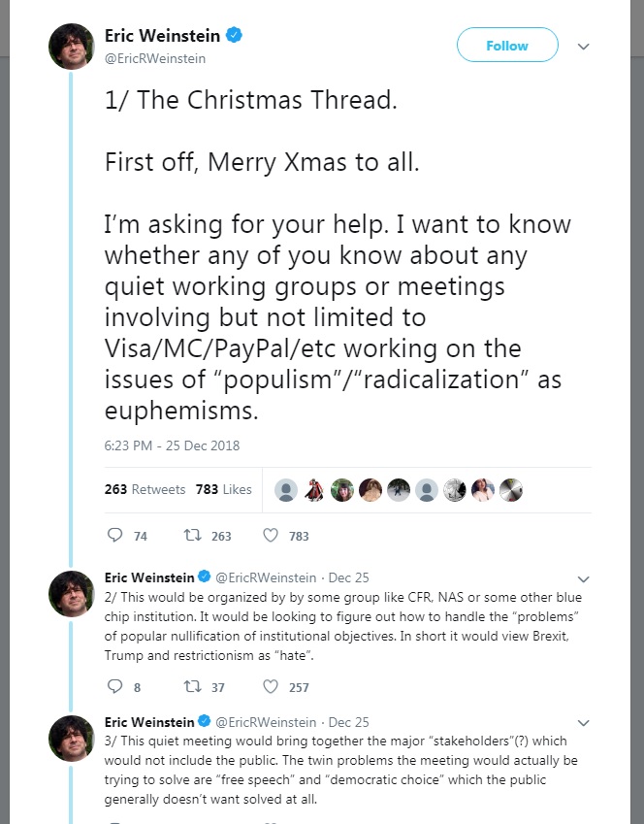Click the reply icon on main tweet
The image size is (644, 824).
pyautogui.click(x=114, y=535)
